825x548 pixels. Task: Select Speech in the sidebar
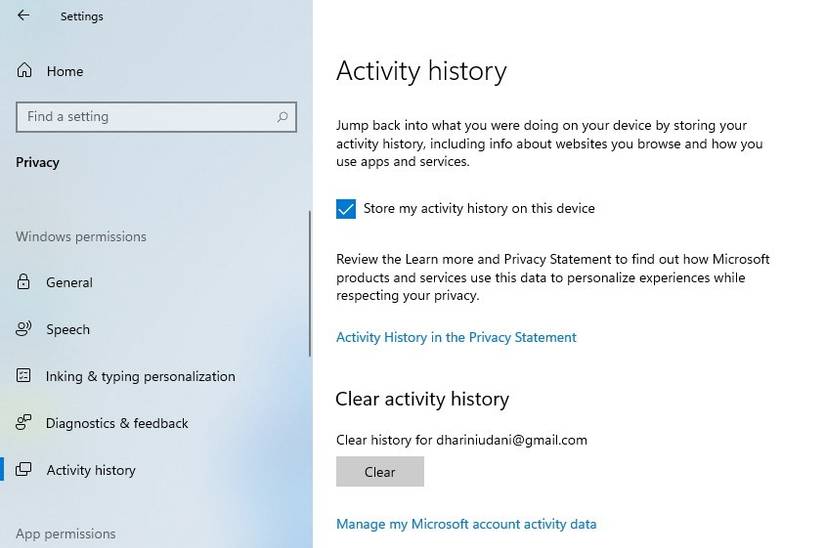pyautogui.click(x=68, y=329)
